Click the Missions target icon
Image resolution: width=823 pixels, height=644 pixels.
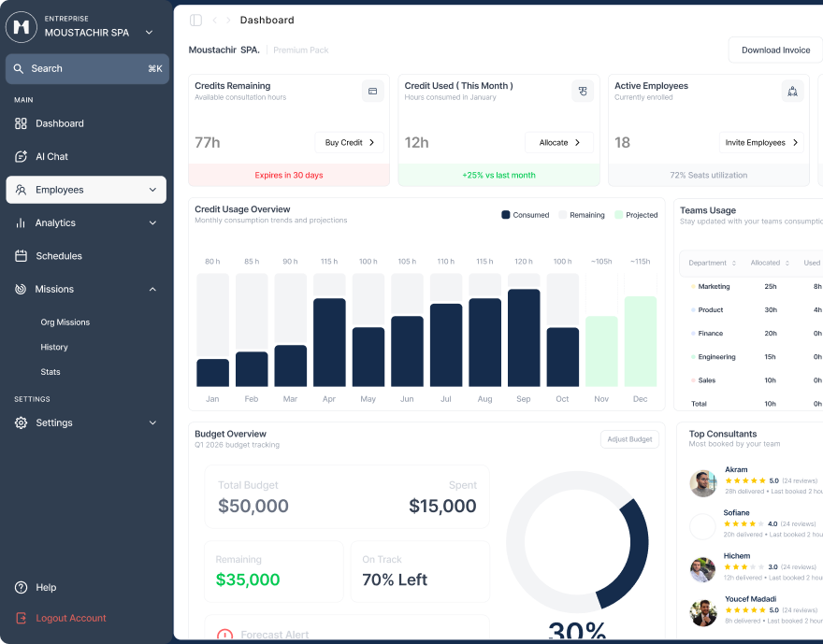[21, 289]
